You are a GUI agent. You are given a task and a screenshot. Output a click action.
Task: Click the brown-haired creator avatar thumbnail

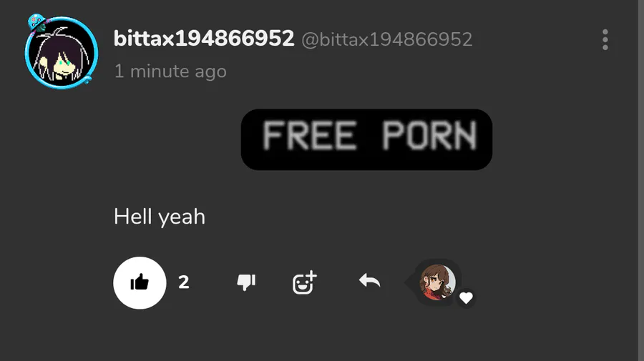437,282
